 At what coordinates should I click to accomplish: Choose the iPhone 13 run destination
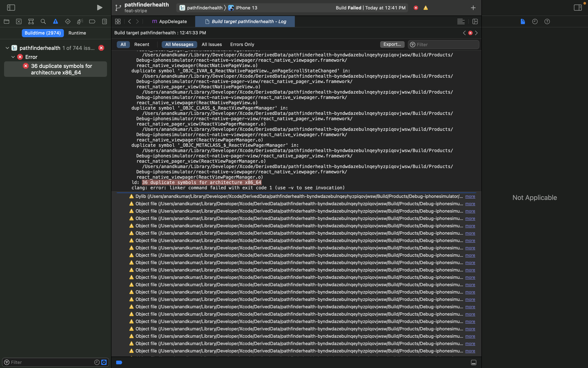(x=243, y=8)
